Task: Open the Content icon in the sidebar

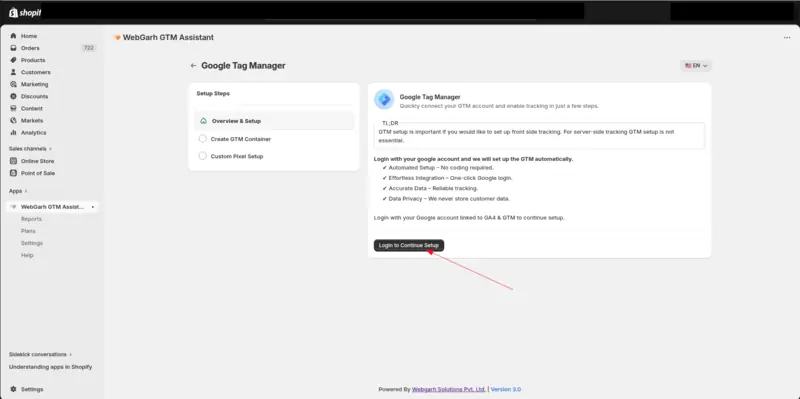Action: coord(14,109)
